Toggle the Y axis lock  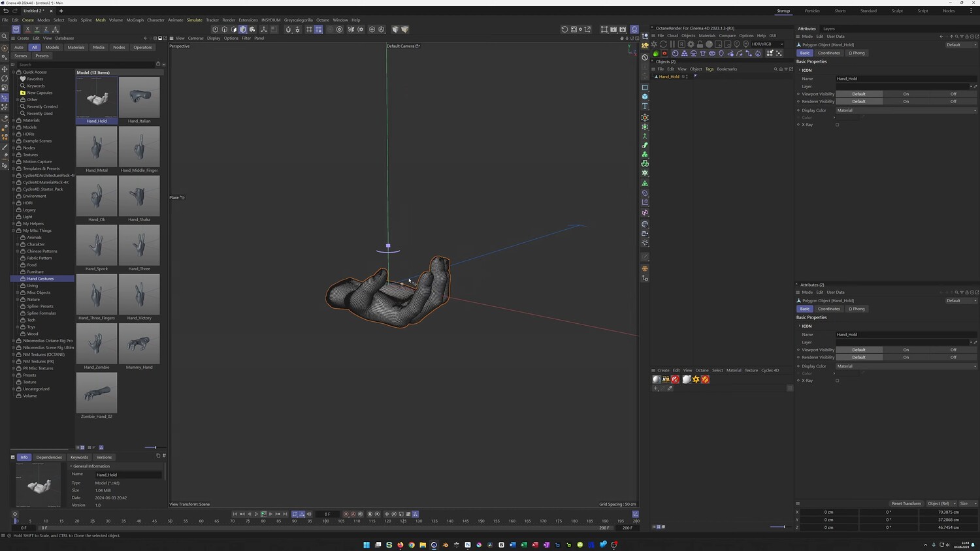(37, 29)
